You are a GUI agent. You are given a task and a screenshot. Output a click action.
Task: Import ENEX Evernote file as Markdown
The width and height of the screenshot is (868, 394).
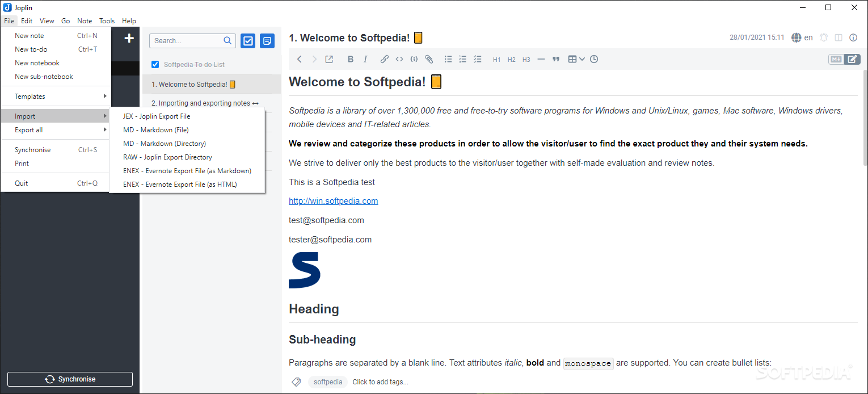click(x=187, y=171)
